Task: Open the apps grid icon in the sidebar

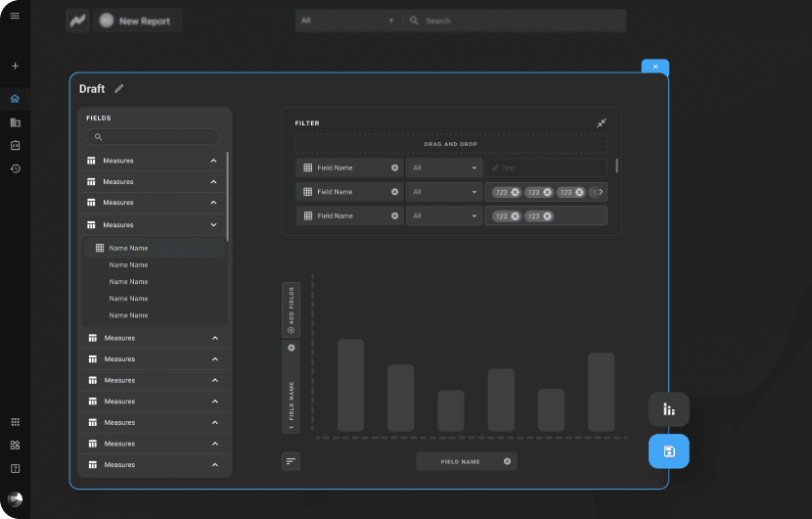Action: point(15,422)
